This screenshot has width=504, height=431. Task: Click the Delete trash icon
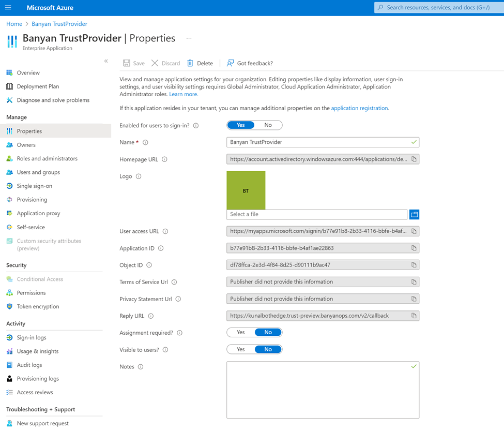tap(190, 63)
